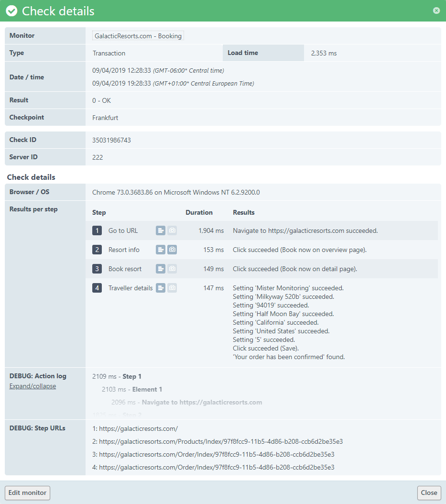The width and height of the screenshot is (446, 504).
Task: Click the 149 ms duration value
Action: click(x=213, y=269)
